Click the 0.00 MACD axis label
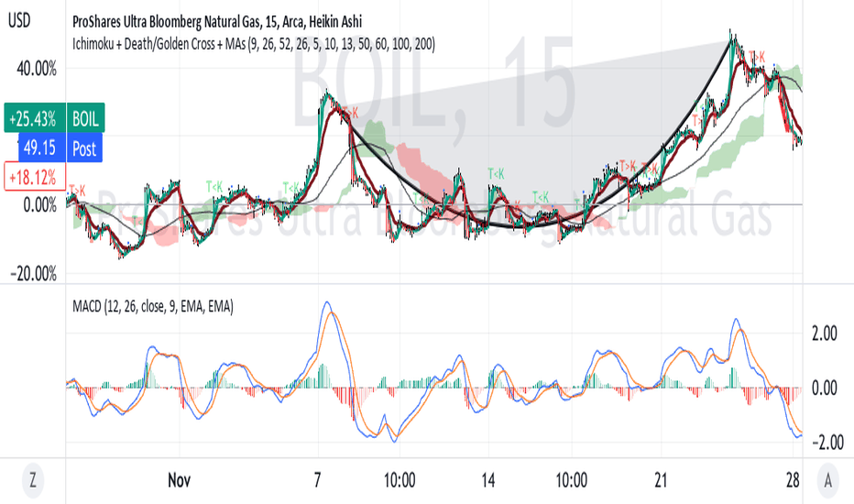This screenshot has width=854, height=504. pos(824,388)
